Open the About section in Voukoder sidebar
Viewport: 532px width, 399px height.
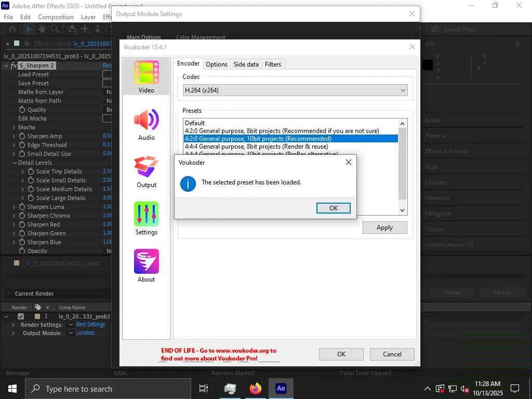click(146, 266)
